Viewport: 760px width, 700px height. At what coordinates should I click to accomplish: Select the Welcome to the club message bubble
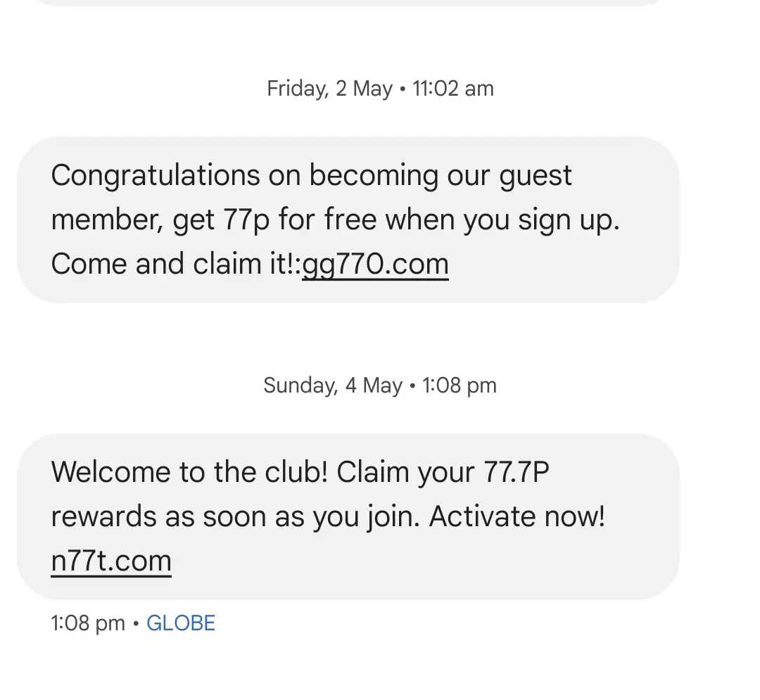click(x=348, y=516)
